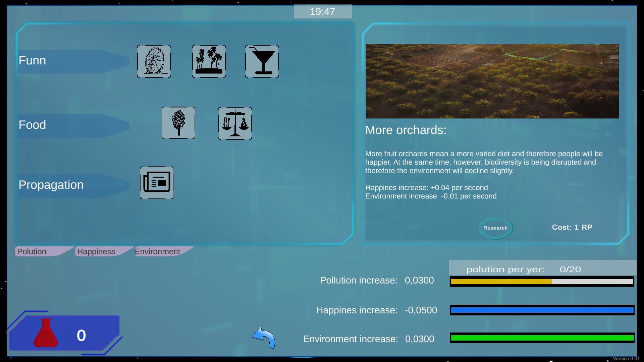Click the Cost: 1 RP label
The image size is (644, 362).
[572, 227]
